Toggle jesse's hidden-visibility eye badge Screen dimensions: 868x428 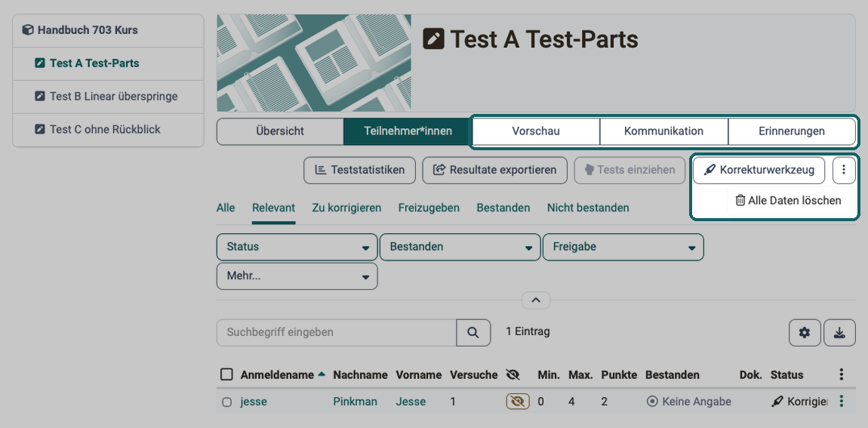[x=518, y=402]
